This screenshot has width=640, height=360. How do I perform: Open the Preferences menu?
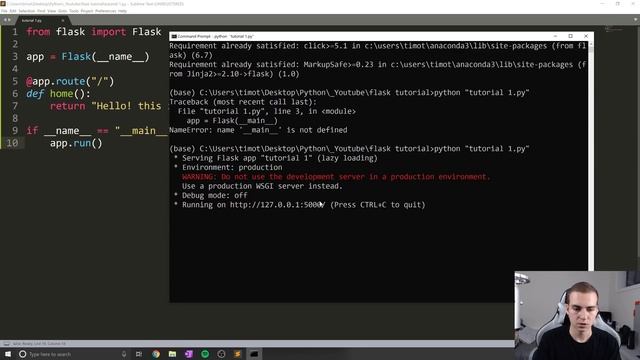(x=105, y=11)
